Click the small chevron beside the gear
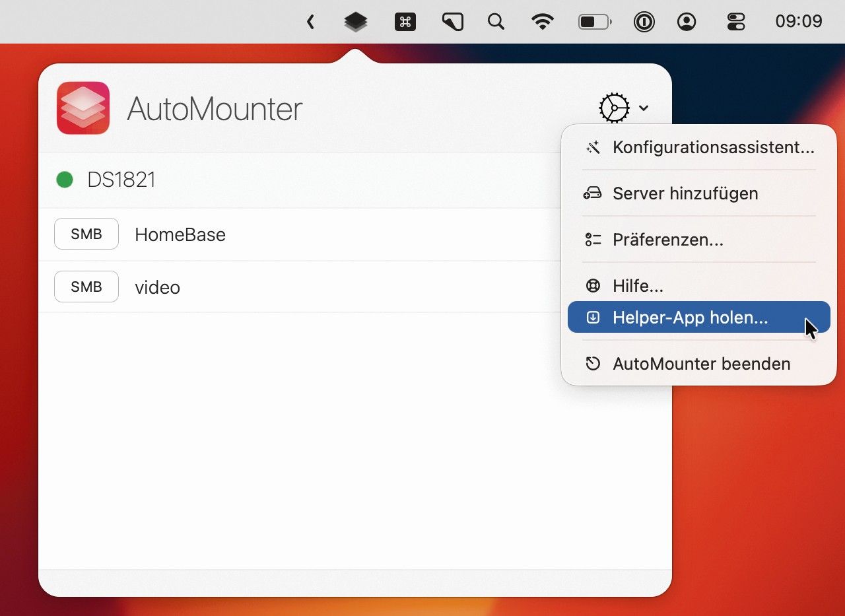 click(644, 108)
